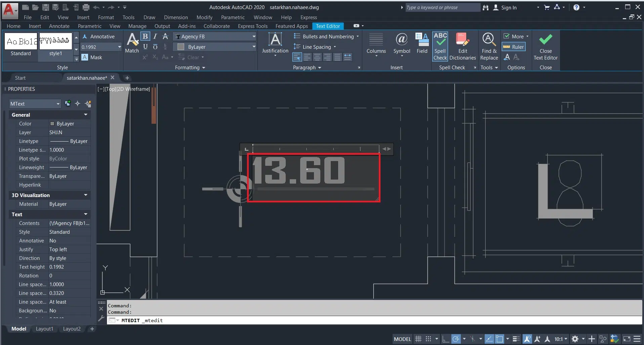The image size is (644, 345).
Task: Open the Agency FB font dropdown
Action: 254,37
